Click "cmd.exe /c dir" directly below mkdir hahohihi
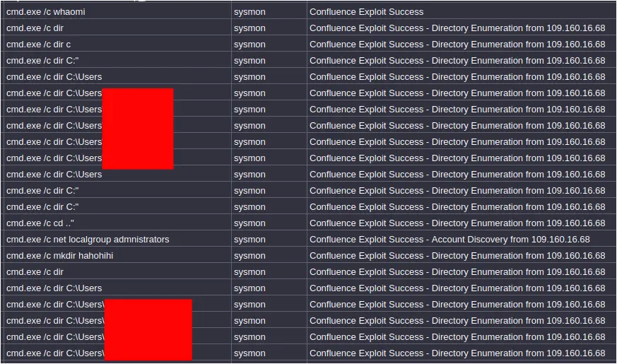Viewport: 617px width, 364px height. click(x=35, y=272)
